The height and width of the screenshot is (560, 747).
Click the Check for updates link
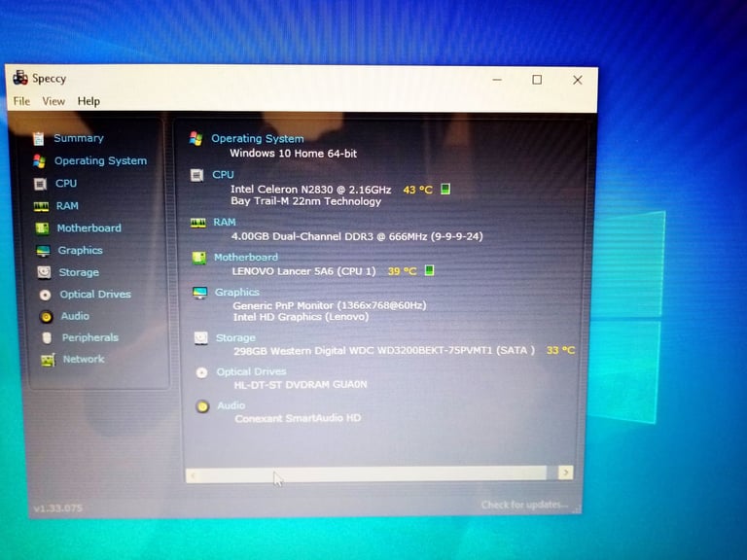(524, 505)
